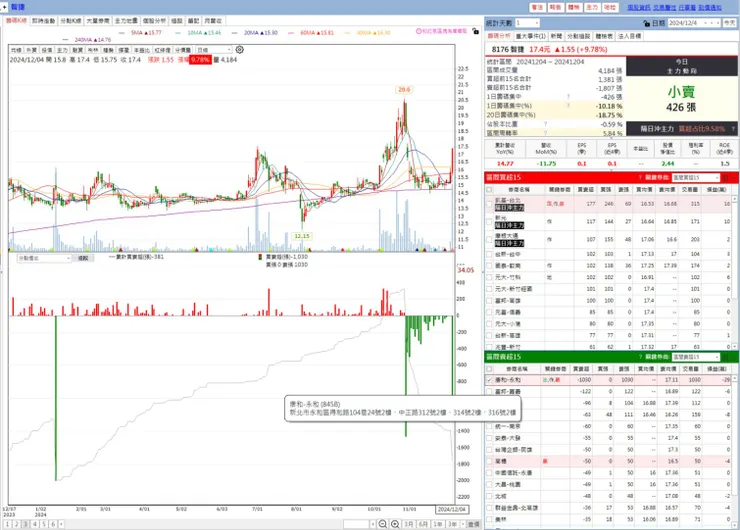Switch to 分點K線 tab
Screen dimensions: 740x530
pos(71,21)
